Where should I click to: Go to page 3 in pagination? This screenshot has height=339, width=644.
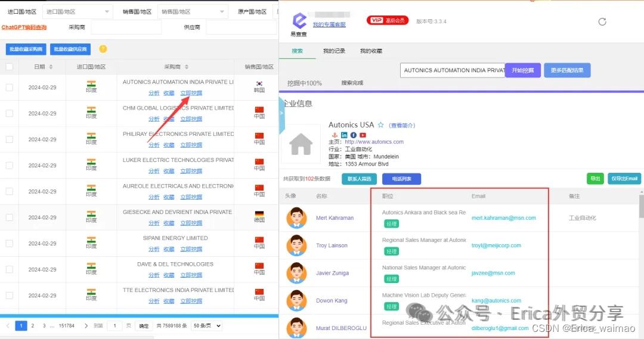click(44, 325)
